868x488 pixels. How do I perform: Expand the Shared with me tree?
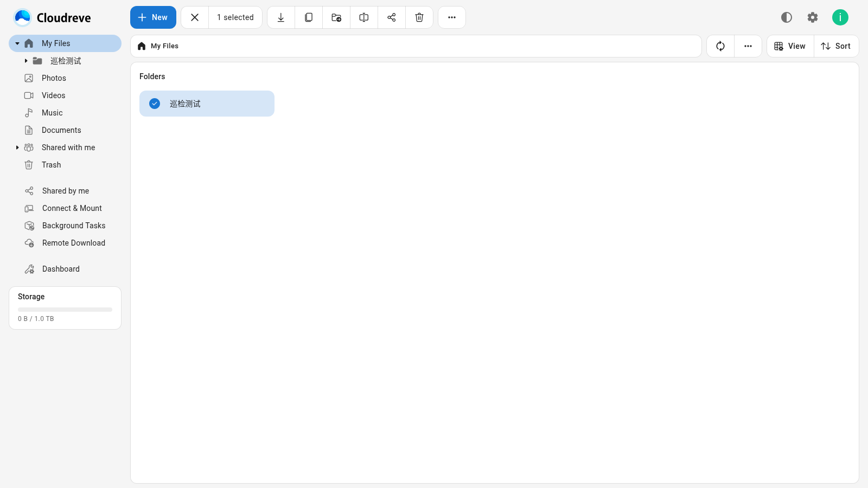tap(17, 147)
